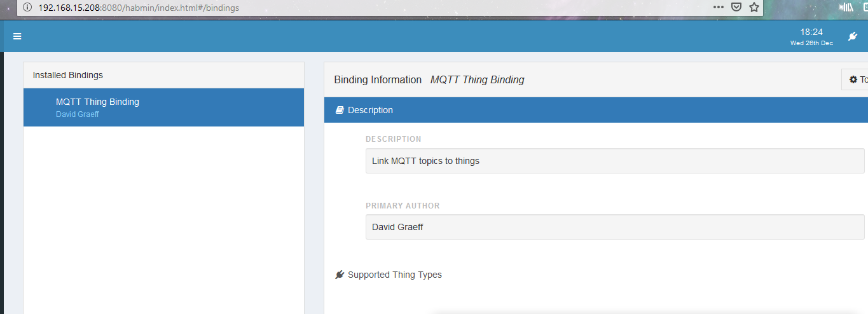Bookmark this page with the star
This screenshot has height=314, width=868.
tap(754, 8)
